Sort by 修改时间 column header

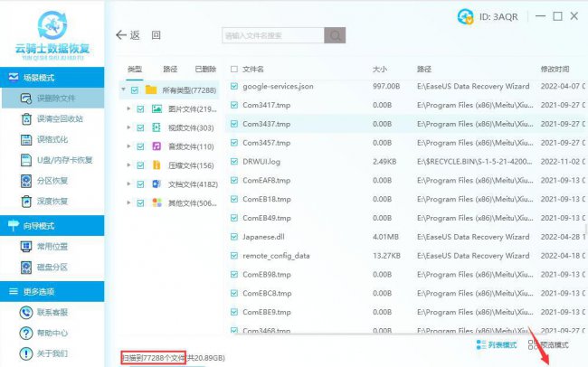pos(555,69)
